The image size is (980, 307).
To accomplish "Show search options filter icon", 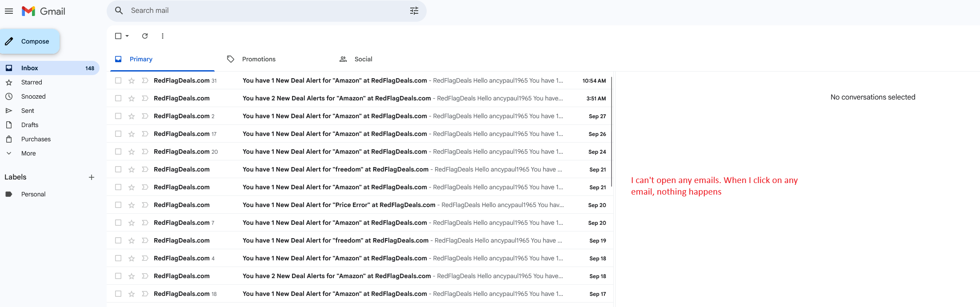I will [414, 11].
